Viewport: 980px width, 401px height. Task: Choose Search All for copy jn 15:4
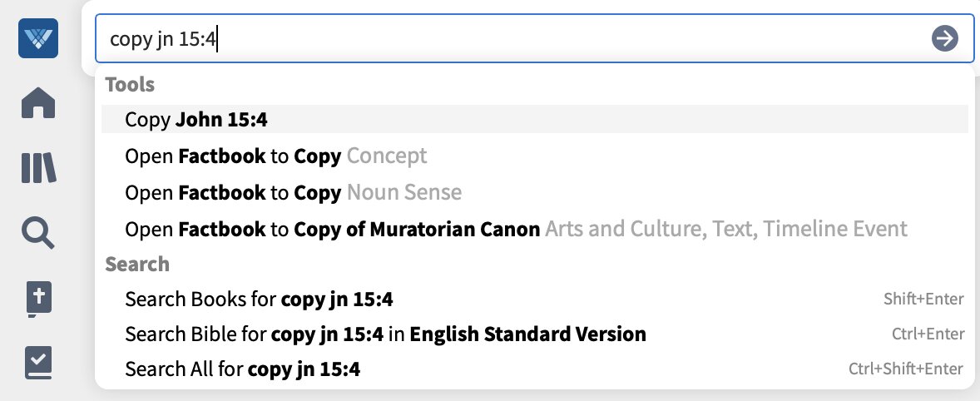coord(534,369)
